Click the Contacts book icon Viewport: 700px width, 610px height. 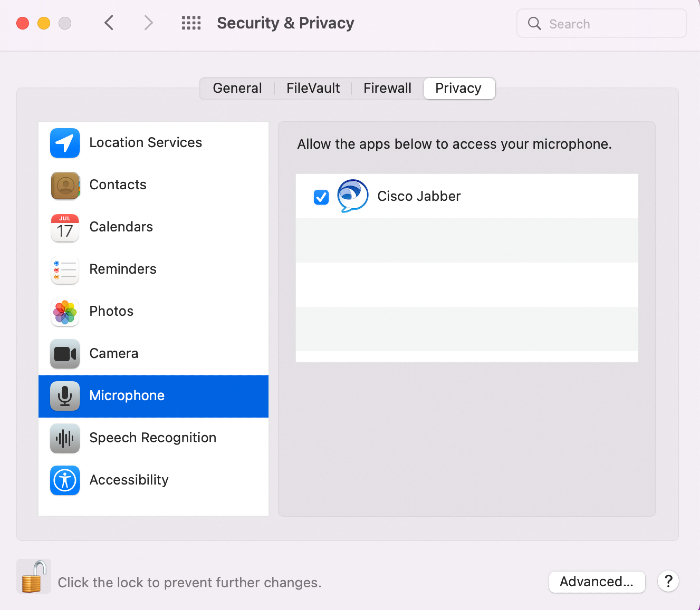click(65, 185)
